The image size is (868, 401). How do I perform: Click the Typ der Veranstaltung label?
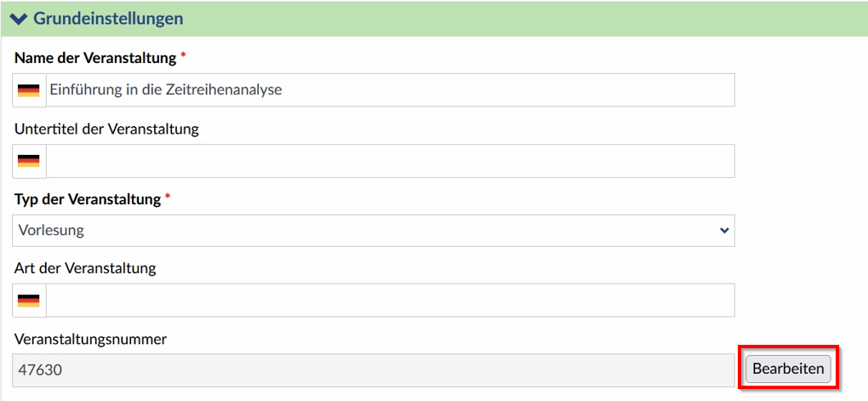[87, 199]
